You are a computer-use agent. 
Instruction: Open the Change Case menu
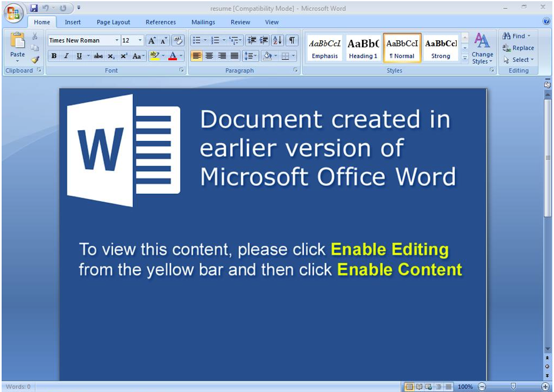pos(138,56)
